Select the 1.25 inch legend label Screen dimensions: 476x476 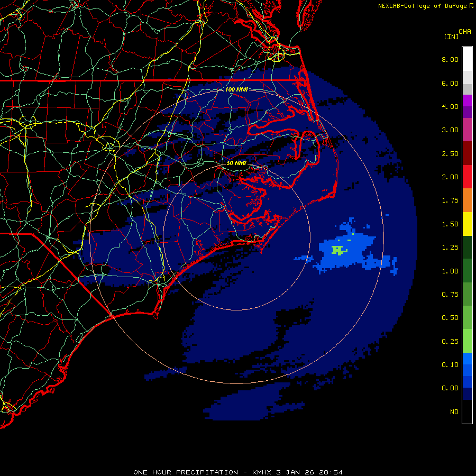tap(450, 248)
